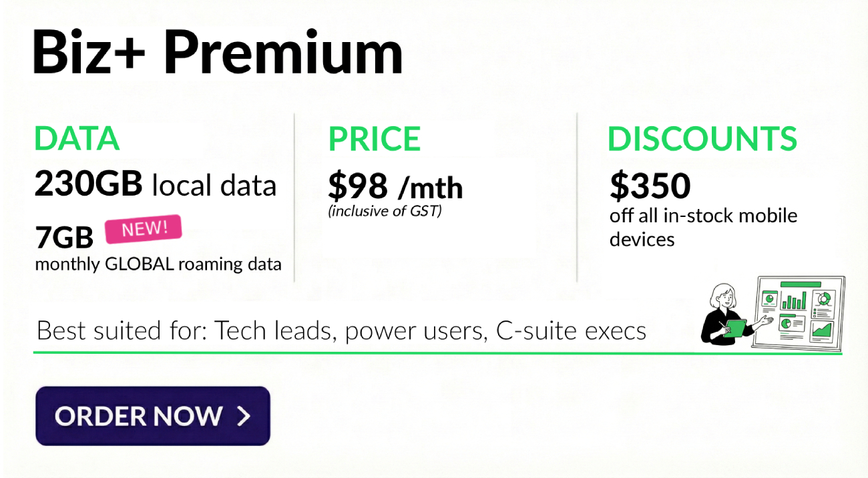Click the pie chart icon on the whiteboard

787,324
